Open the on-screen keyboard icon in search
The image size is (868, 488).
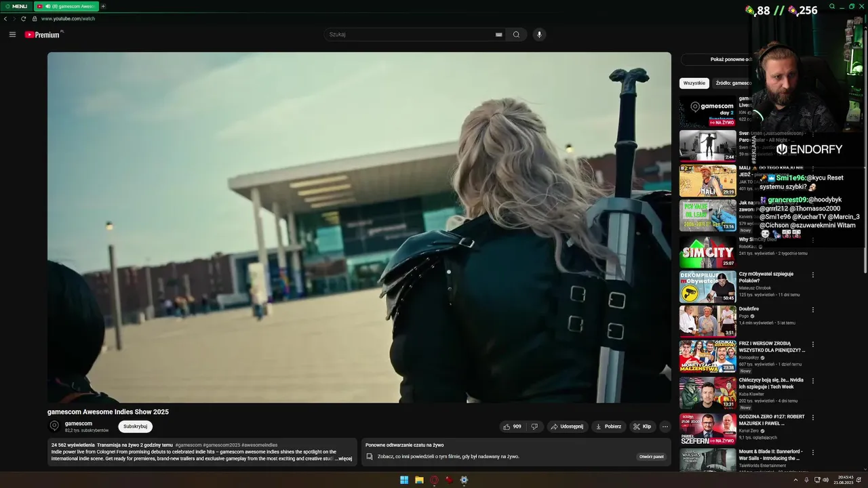coord(499,35)
